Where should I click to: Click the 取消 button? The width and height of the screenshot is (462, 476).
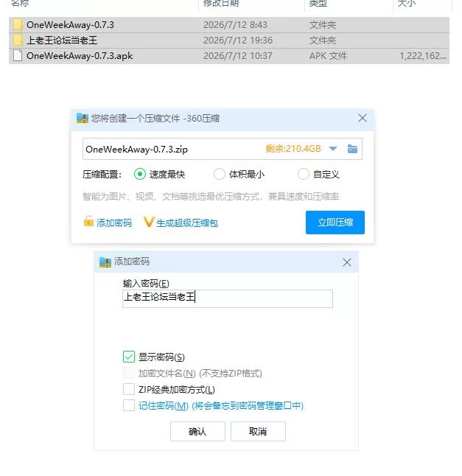[x=258, y=431]
